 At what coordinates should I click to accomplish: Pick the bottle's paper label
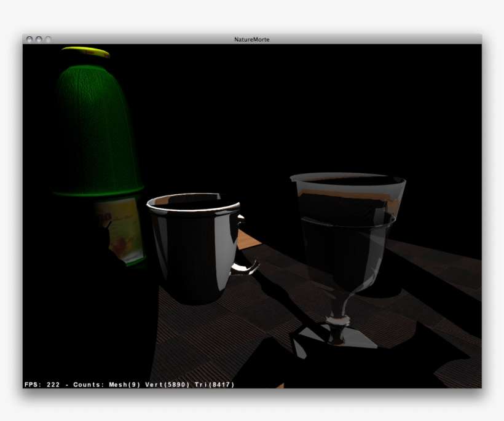[x=121, y=228]
